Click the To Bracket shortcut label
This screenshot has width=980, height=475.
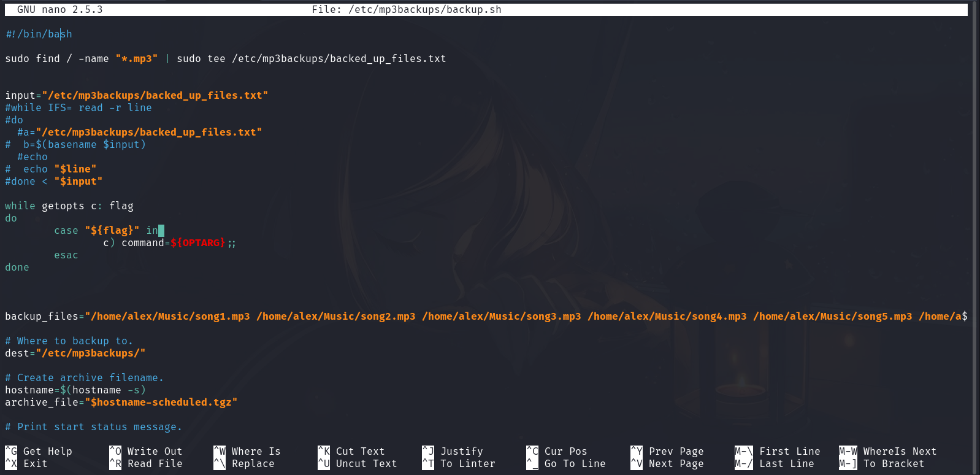(894, 463)
